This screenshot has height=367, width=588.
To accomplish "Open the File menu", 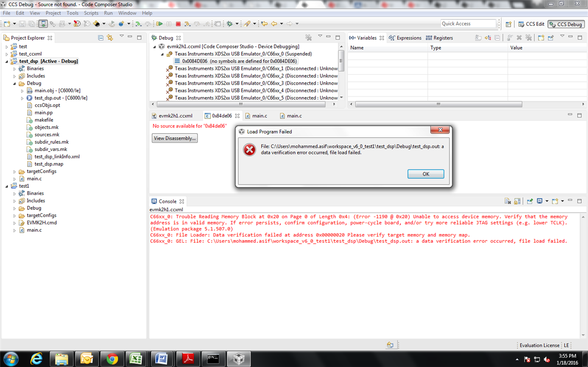I will (7, 13).
